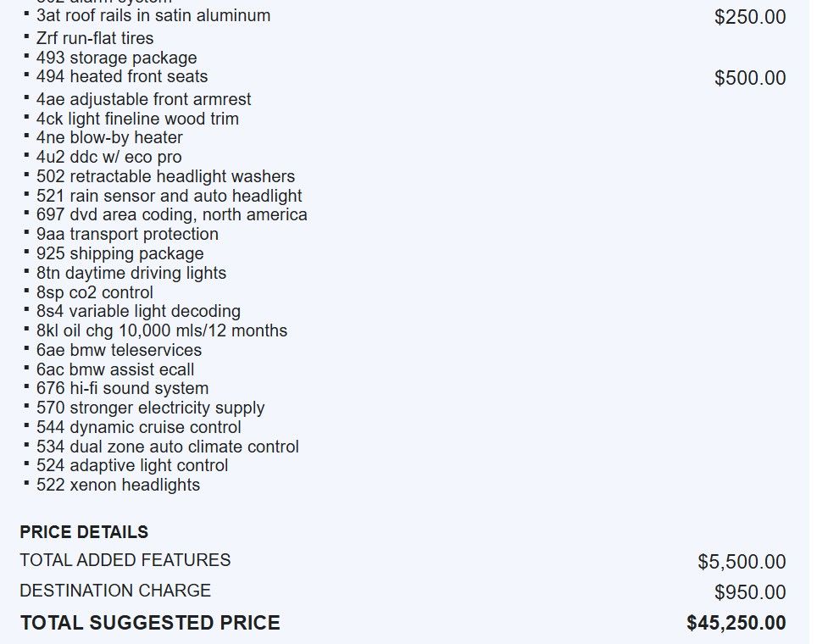The height and width of the screenshot is (644, 817).
Task: Click the 6ae bmw teleservices entry
Action: pos(119,350)
